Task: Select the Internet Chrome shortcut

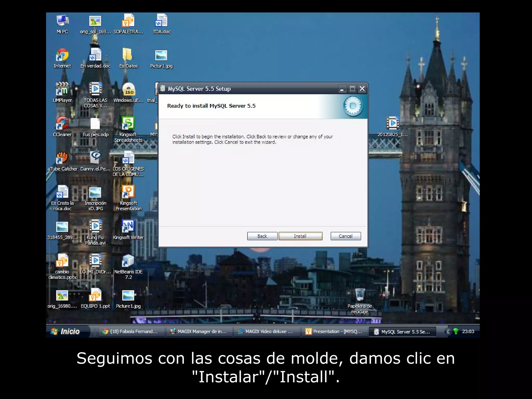Action: tap(62, 58)
